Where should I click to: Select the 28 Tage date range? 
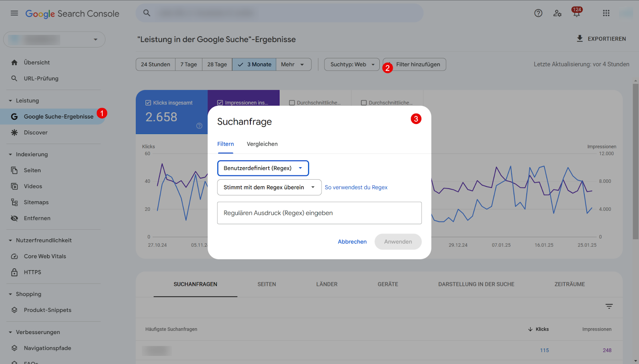pos(217,64)
